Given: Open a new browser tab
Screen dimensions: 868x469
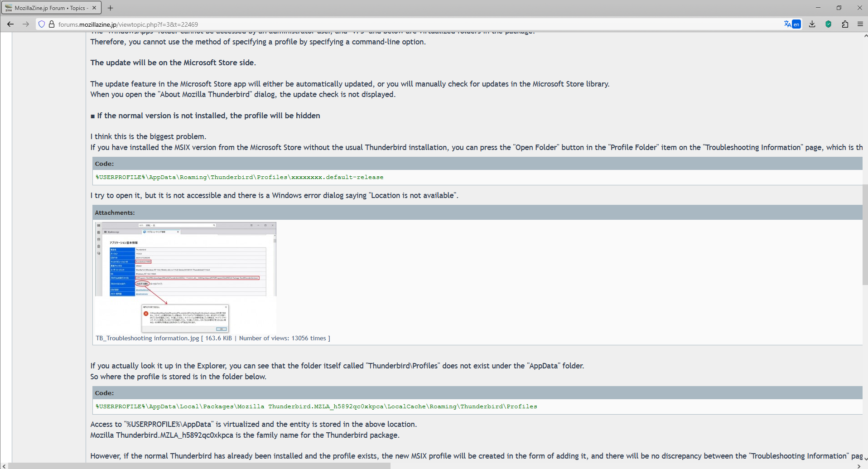Looking at the screenshot, I should point(111,8).
